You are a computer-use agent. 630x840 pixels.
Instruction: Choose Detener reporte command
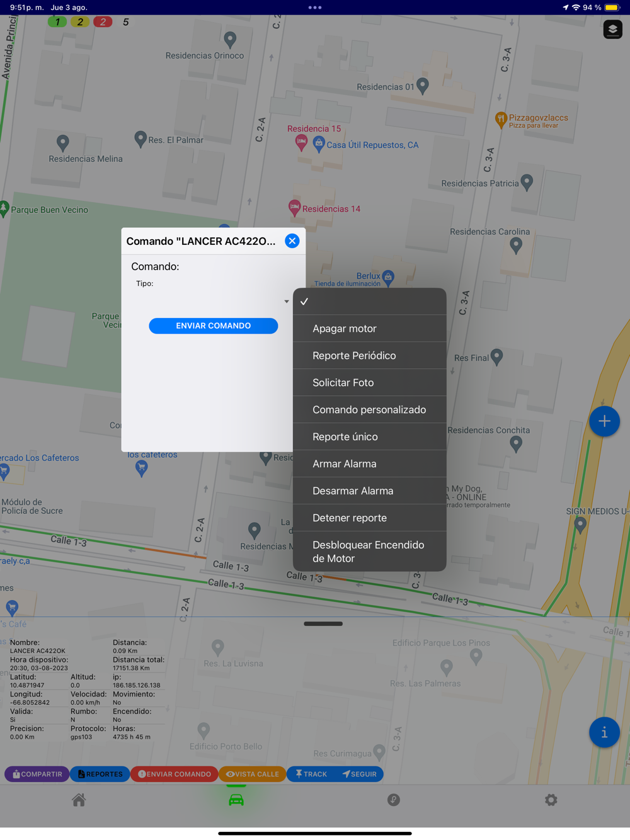(x=370, y=518)
